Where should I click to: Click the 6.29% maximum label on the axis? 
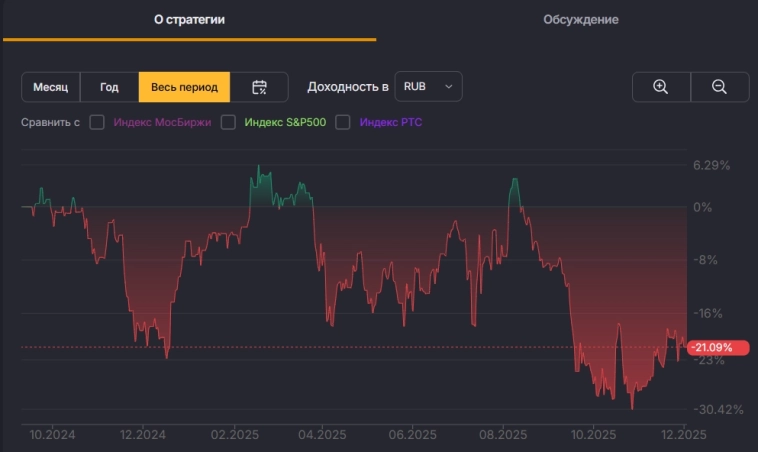pos(711,165)
